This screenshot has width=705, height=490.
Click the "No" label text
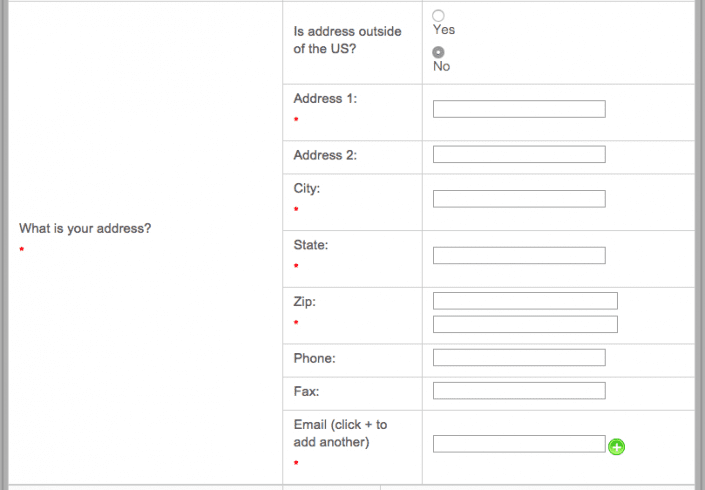(x=442, y=67)
